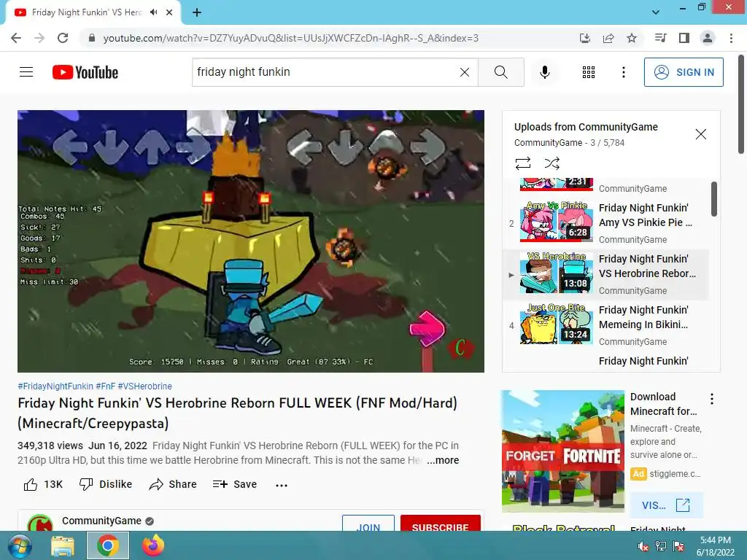Click Uploads from CommunityGame playlist heading
The image size is (747, 560).
click(586, 127)
